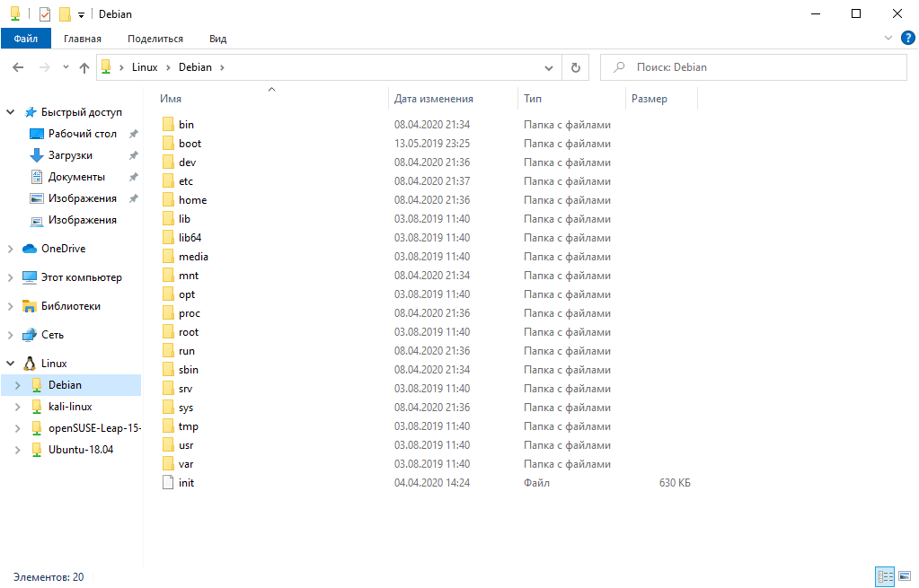Select the proc folder
Image resolution: width=919 pixels, height=588 pixels.
(x=190, y=313)
